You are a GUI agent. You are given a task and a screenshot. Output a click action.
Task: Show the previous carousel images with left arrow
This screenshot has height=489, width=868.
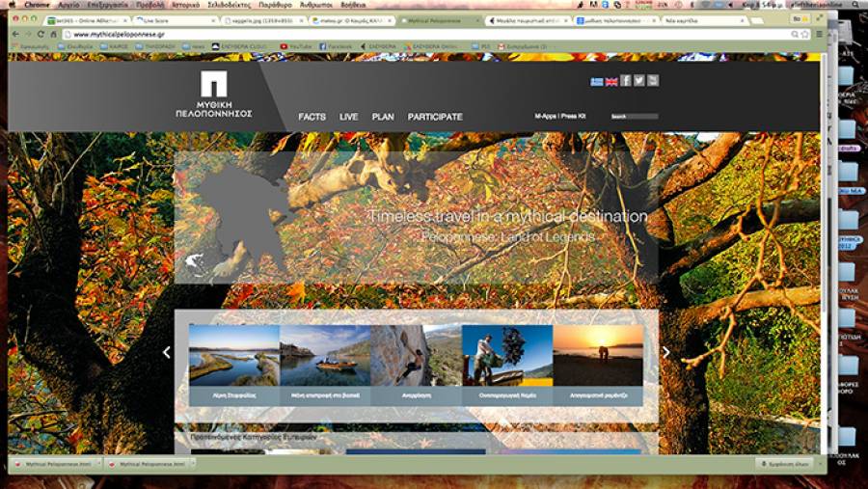166,353
